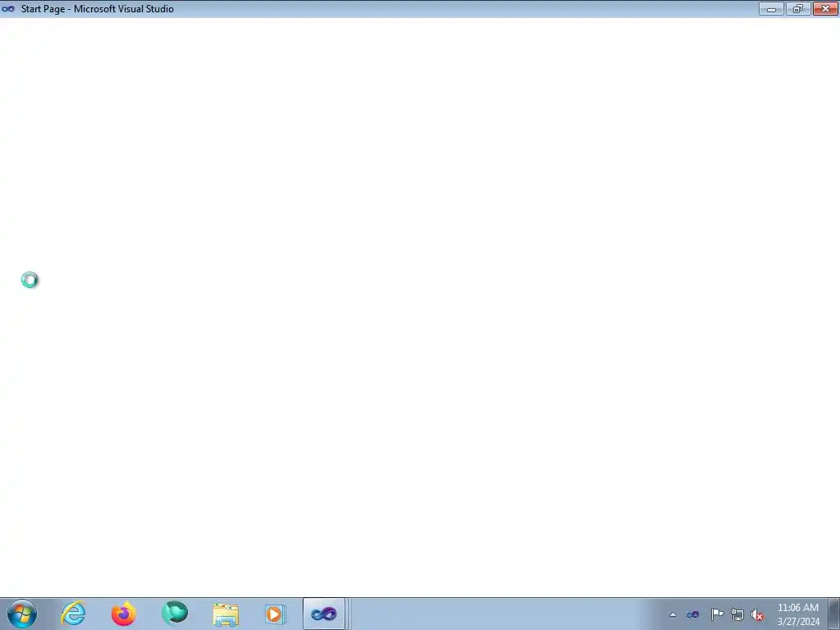Open the clock showing 11:06 AM
The image size is (840, 630).
coord(797,614)
